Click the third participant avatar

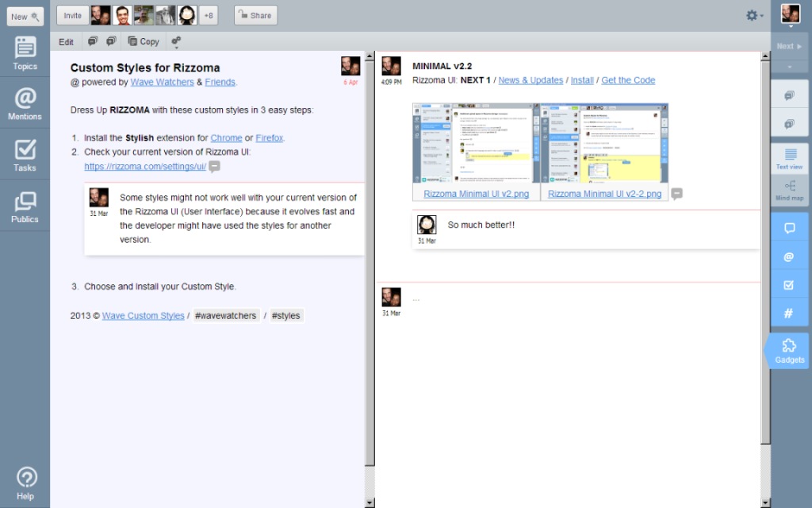(144, 16)
